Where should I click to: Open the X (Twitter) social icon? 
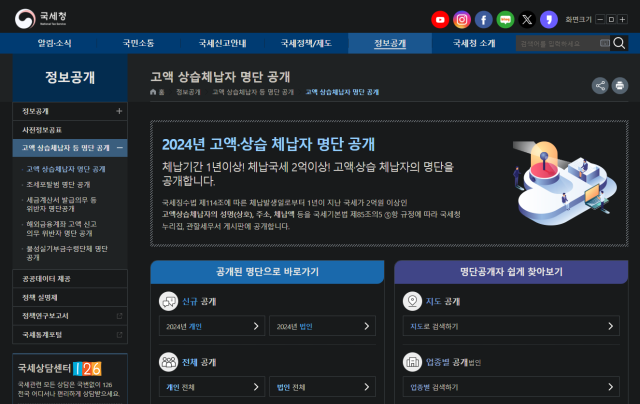[x=527, y=20]
